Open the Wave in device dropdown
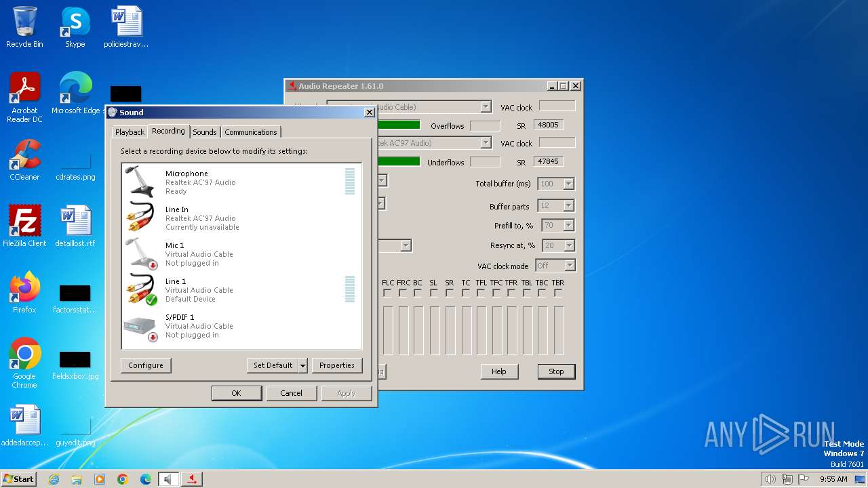868x488 pixels. [x=486, y=107]
